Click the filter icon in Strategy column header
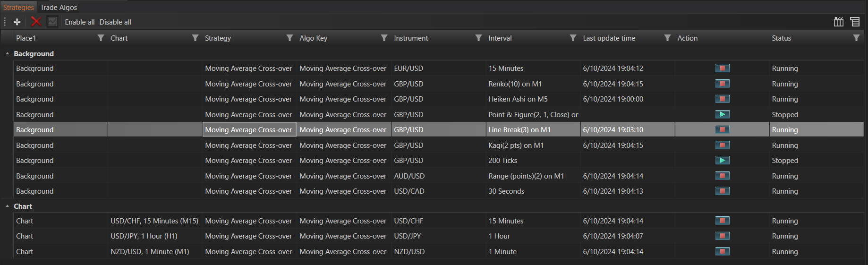The image size is (868, 265). click(x=289, y=38)
